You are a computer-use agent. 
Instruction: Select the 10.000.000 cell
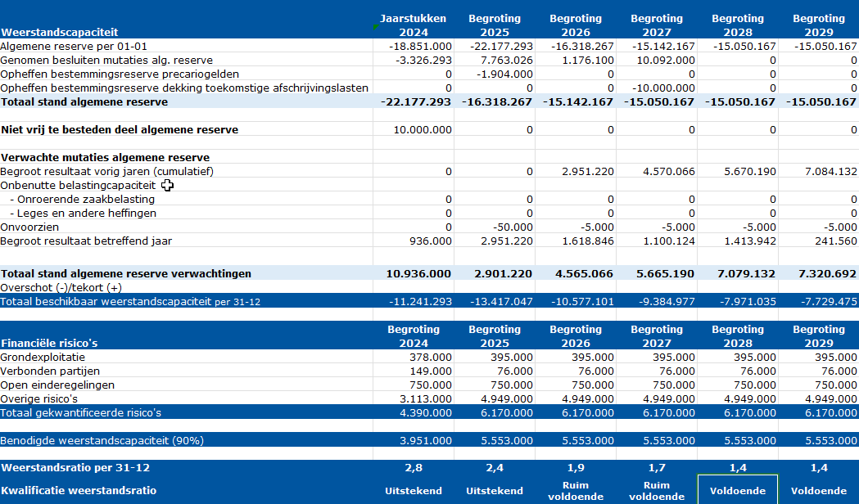click(x=423, y=130)
